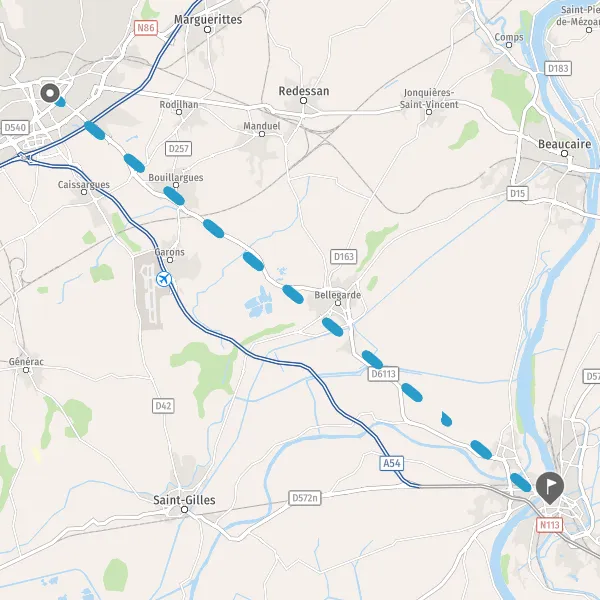Click the destination flag marker
This screenshot has width=600, height=600.
coord(550,488)
